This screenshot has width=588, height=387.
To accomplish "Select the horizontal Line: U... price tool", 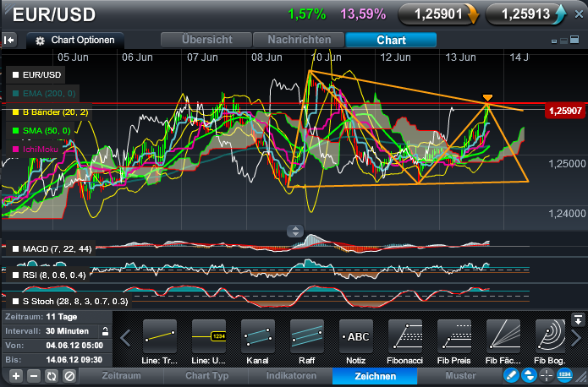I will [209, 336].
